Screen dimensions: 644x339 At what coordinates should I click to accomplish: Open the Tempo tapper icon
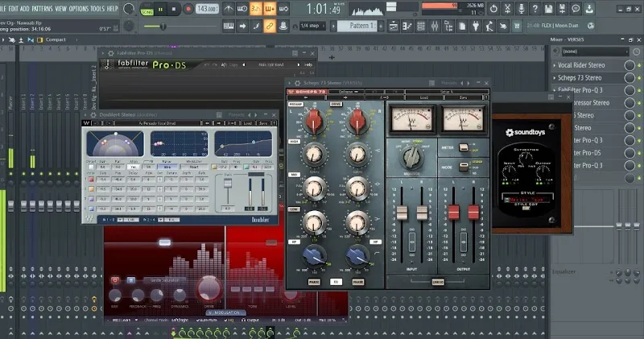pyautogui.click(x=489, y=27)
